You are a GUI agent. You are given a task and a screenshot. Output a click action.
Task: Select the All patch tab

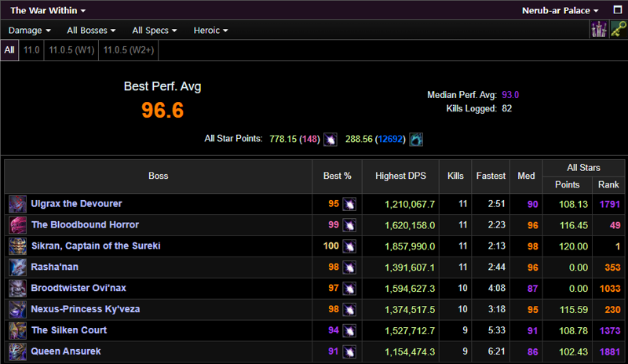[x=9, y=50]
